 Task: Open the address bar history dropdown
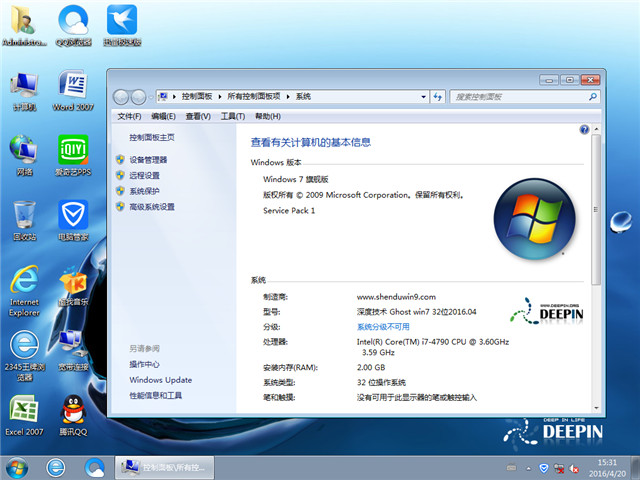[424, 97]
